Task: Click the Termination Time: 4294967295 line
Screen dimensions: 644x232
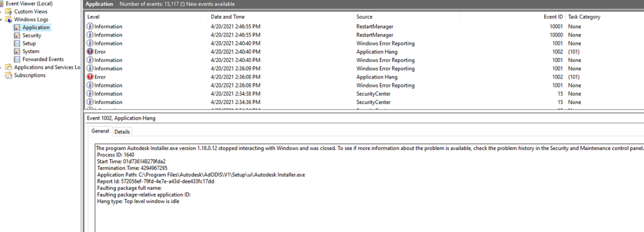Action: point(132,168)
